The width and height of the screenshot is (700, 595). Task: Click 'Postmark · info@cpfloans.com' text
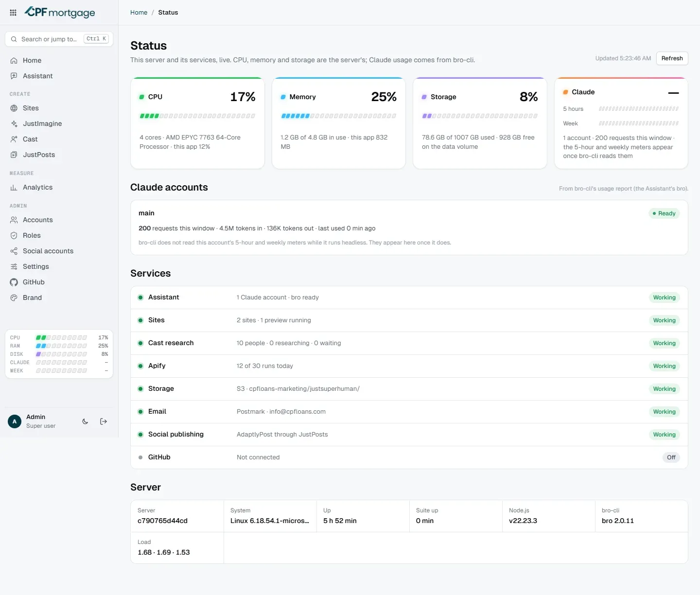(281, 412)
